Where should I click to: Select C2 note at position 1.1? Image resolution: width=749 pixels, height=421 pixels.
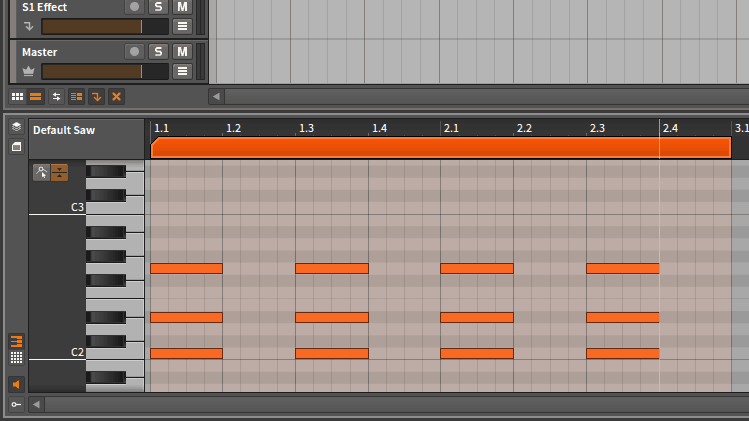186,354
